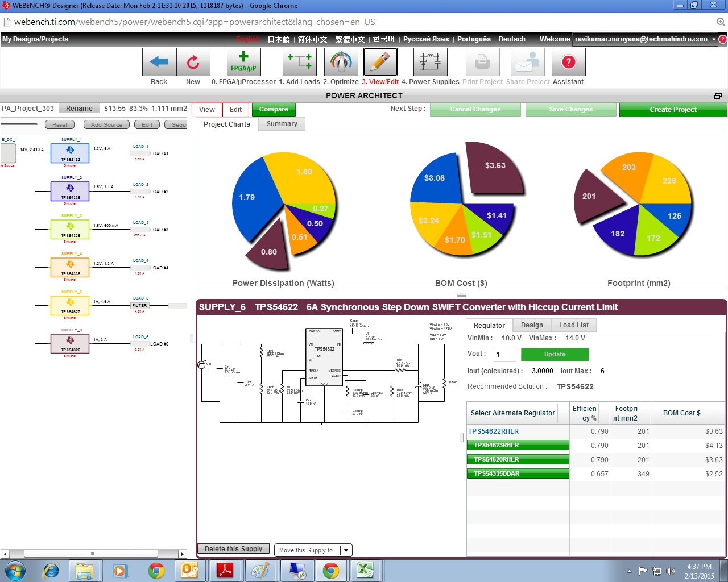The width and height of the screenshot is (728, 582).
Task: Click the Create Project button
Action: click(673, 110)
